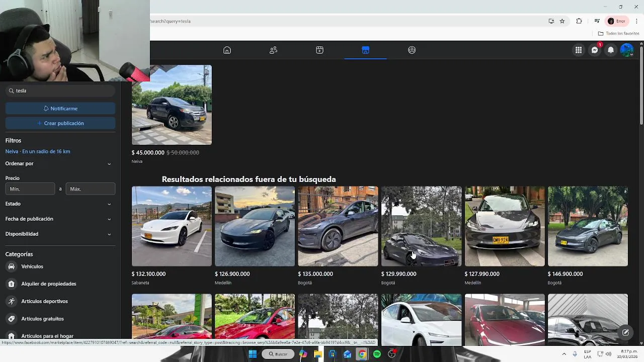Open $126.900.000 Medellín Tesla listing
This screenshot has height=362, width=644.
pos(255,226)
